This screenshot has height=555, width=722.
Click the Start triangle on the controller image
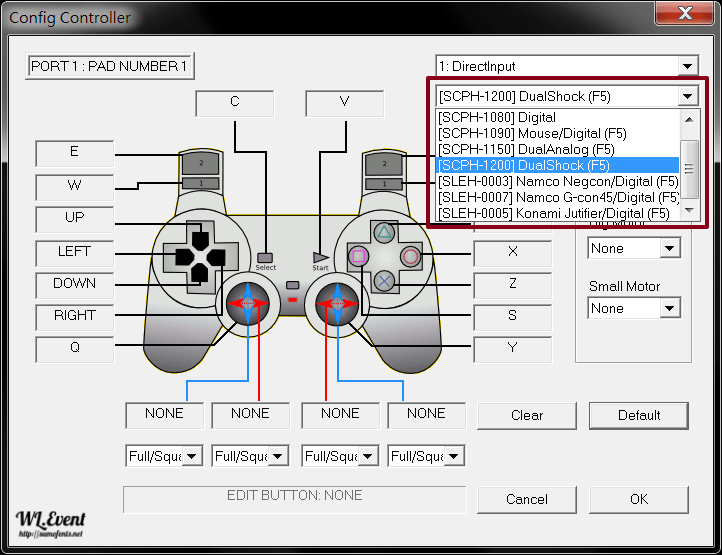(320, 257)
